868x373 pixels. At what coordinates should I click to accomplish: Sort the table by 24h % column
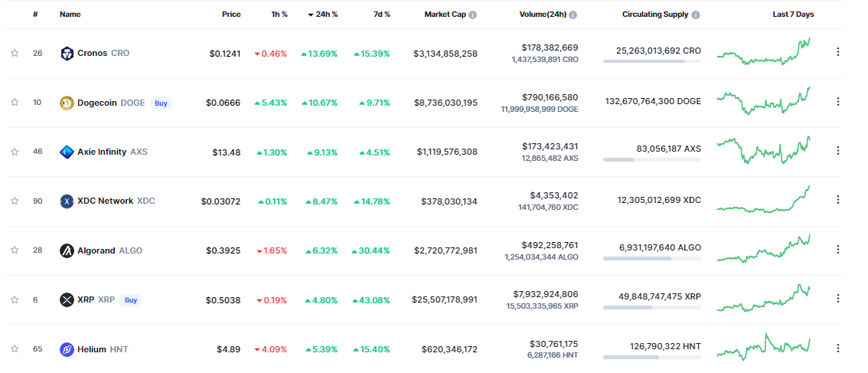click(323, 15)
